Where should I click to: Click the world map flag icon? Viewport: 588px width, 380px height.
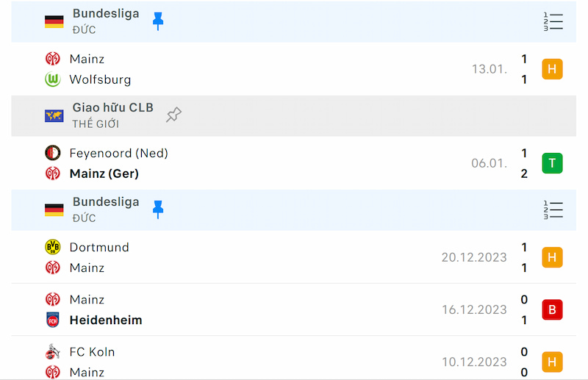pyautogui.click(x=54, y=116)
